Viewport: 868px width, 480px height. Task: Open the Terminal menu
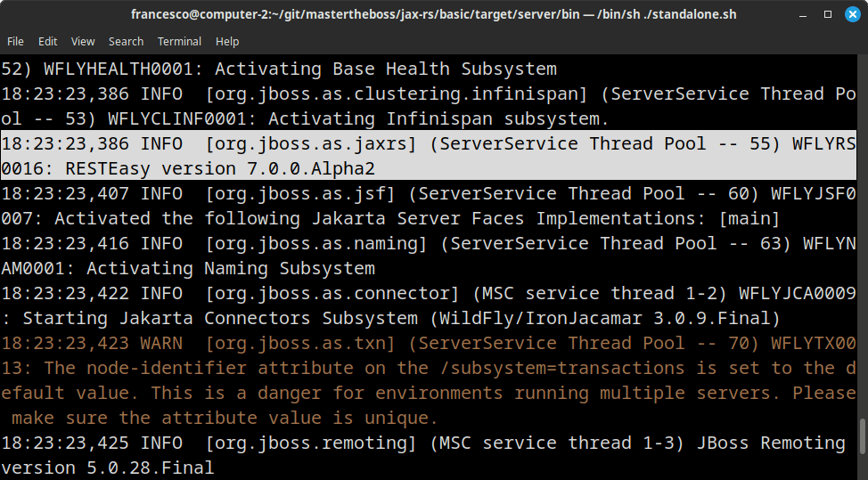[179, 42]
